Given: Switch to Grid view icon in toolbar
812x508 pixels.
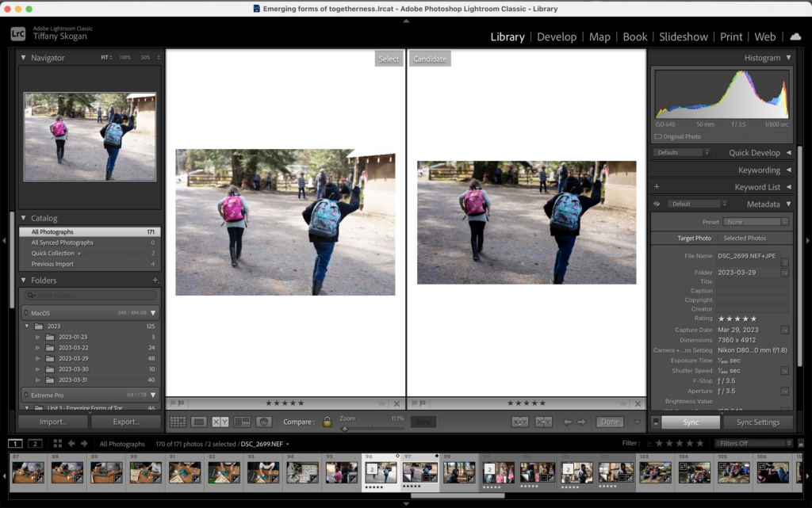Looking at the screenshot, I should pos(178,422).
